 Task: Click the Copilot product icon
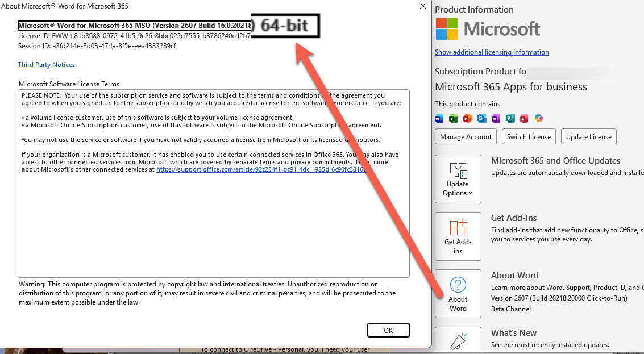[539, 119]
